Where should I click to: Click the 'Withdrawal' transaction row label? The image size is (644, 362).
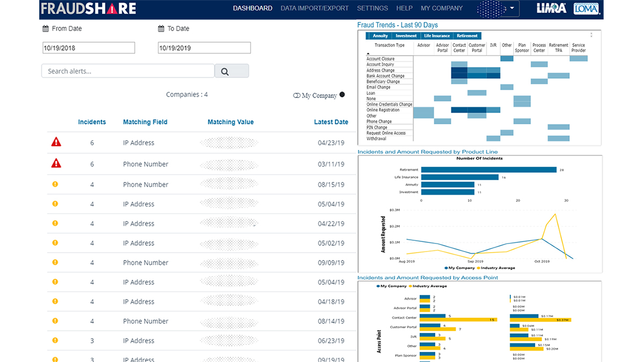coord(376,139)
